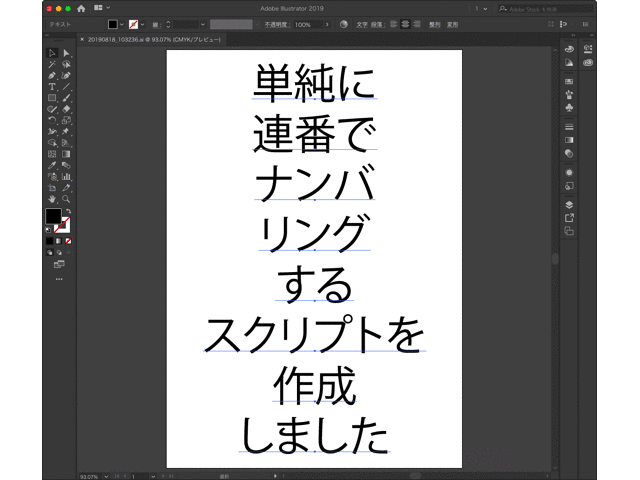Select the Hand tool
Screen dimensions: 640x480
pyautogui.click(x=52, y=199)
